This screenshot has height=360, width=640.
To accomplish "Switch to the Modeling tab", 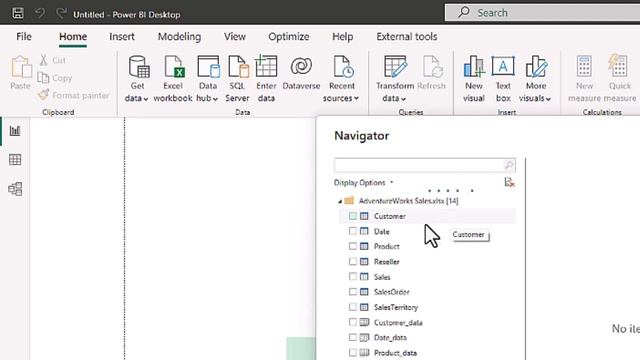I will point(179,37).
